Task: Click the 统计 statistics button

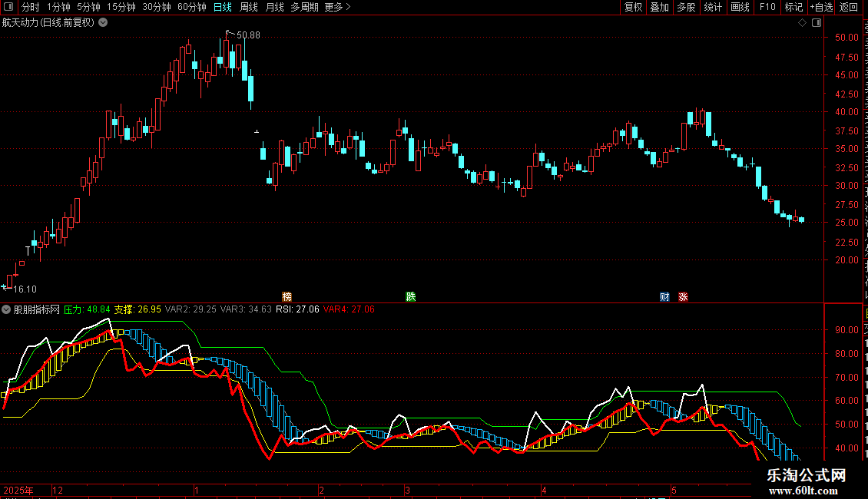Action: [x=713, y=7]
